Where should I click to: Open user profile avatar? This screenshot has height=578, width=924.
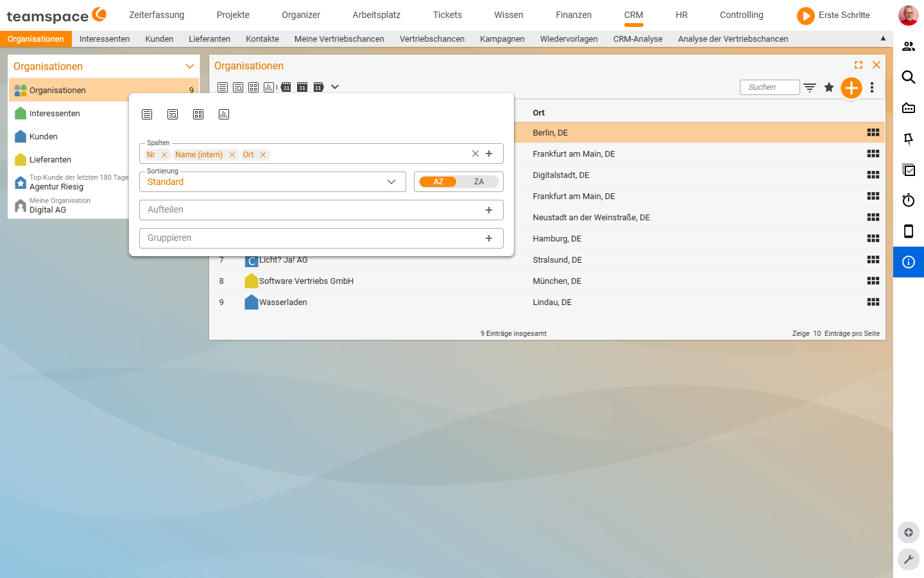(908, 15)
